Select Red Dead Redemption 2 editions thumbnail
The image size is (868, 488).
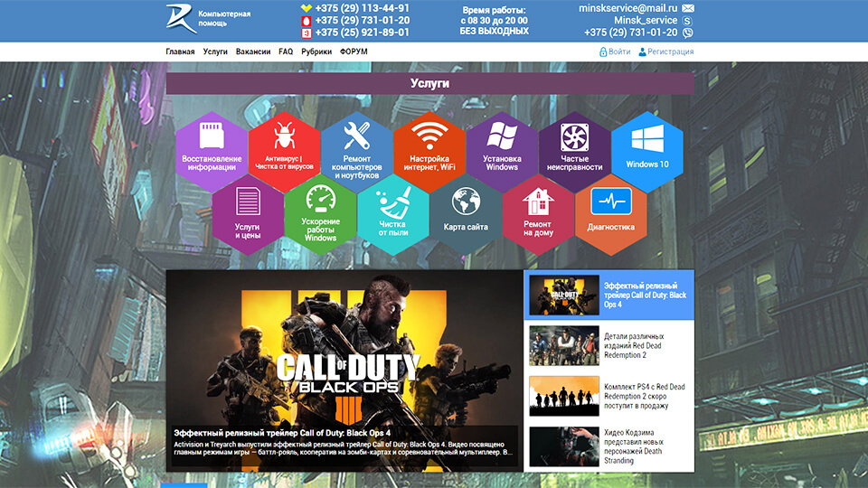pyautogui.click(x=563, y=346)
